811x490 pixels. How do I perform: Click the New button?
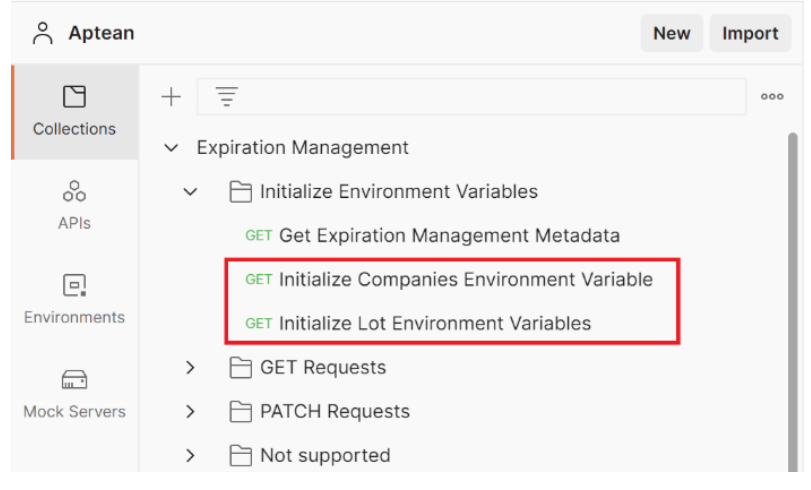coord(671,33)
